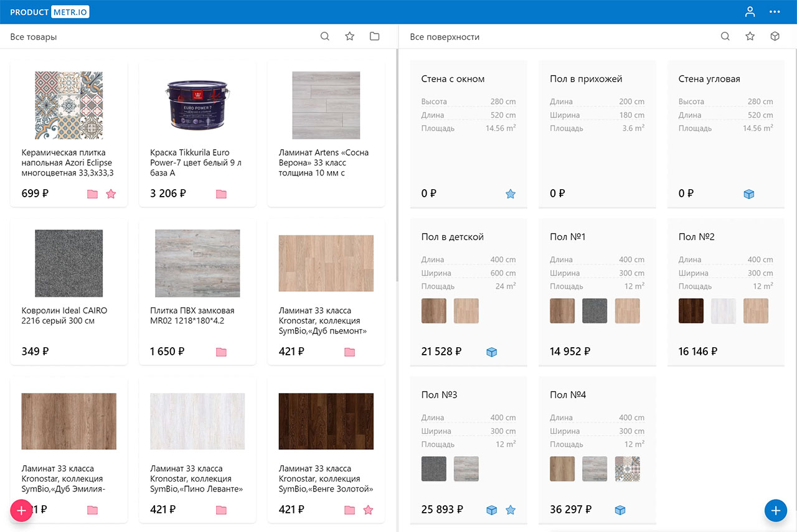This screenshot has height=532, width=797.
Task: Click folder filter icon in Все товары panel
Action: (x=374, y=37)
